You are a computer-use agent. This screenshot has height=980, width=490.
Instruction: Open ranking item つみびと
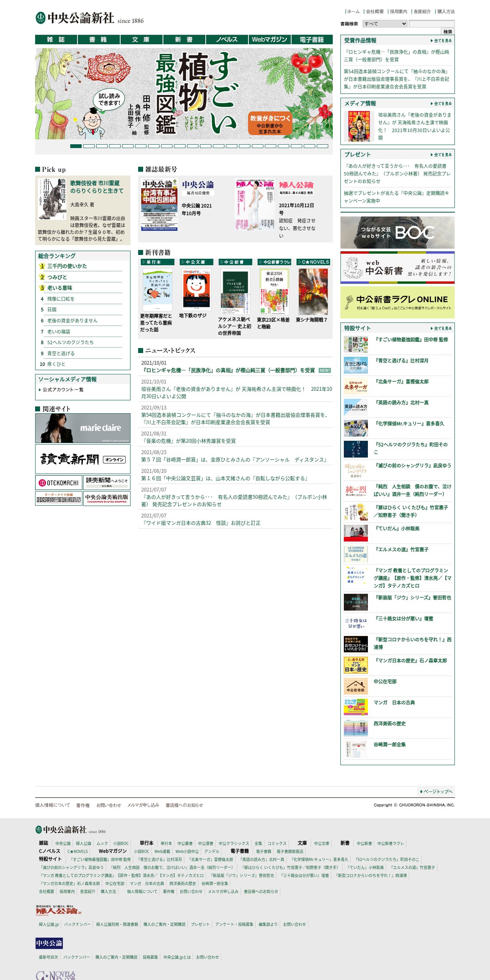pyautogui.click(x=57, y=277)
